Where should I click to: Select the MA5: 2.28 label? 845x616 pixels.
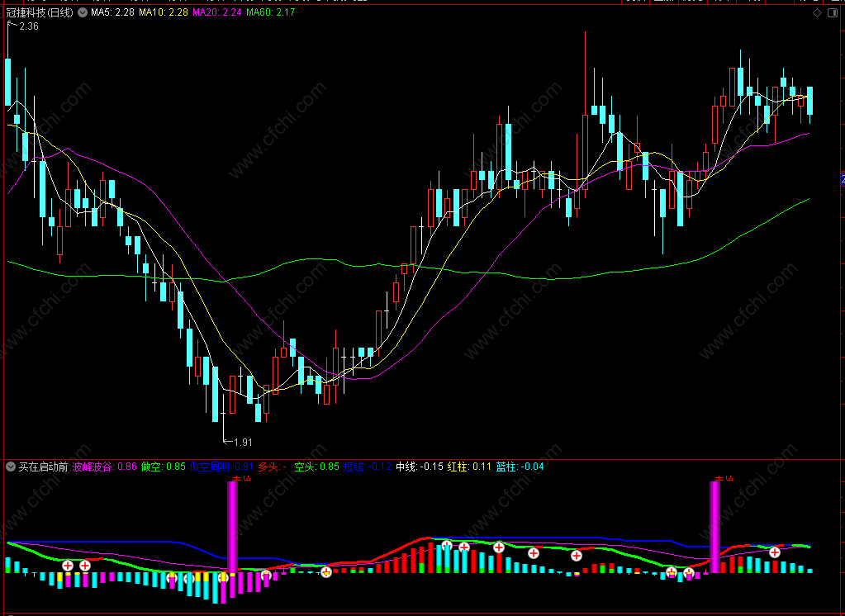click(x=112, y=12)
